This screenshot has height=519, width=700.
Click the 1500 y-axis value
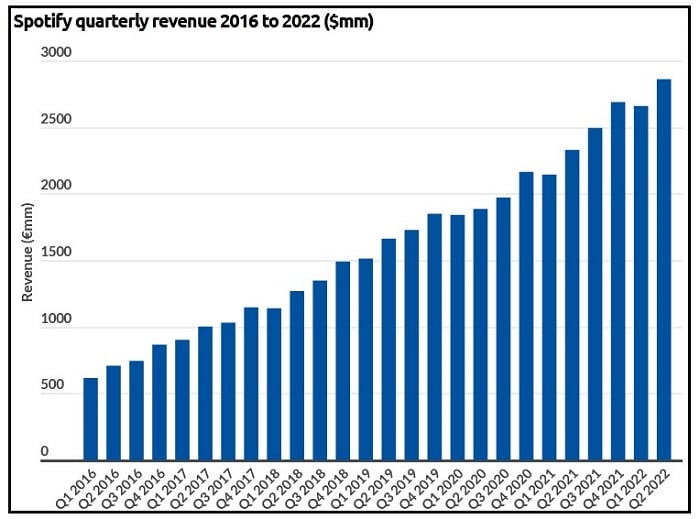56,252
